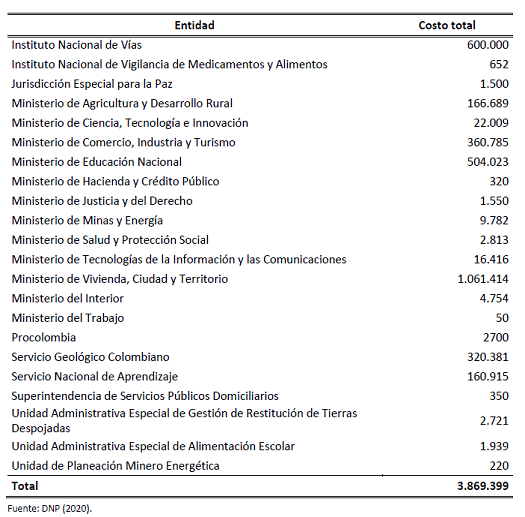
Task: Click the 600.000 cost value
Action: pyautogui.click(x=488, y=45)
